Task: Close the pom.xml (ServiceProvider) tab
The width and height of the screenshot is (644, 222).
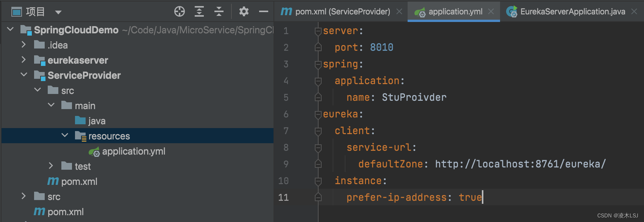Action: click(x=399, y=12)
